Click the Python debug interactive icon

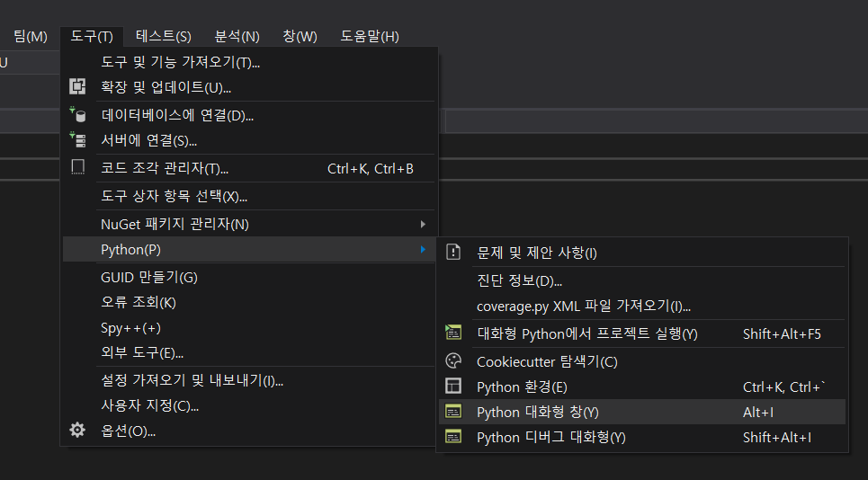pos(454,437)
